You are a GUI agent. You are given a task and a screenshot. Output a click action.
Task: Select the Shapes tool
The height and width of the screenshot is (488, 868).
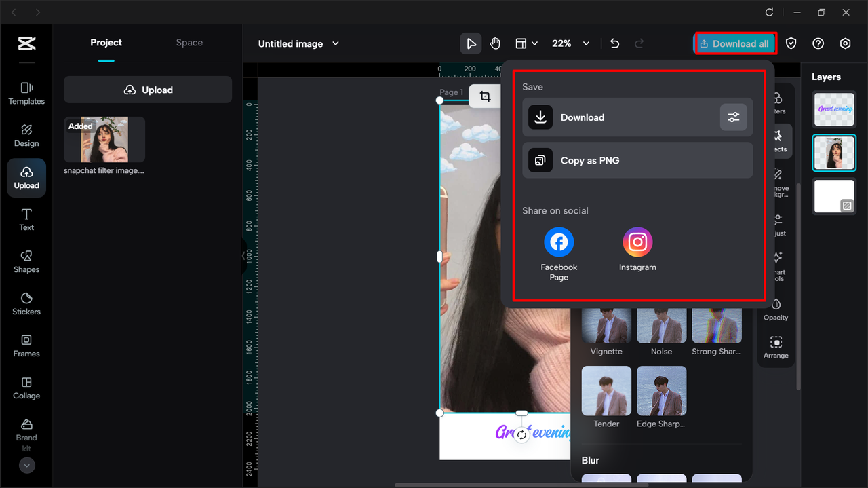26,262
